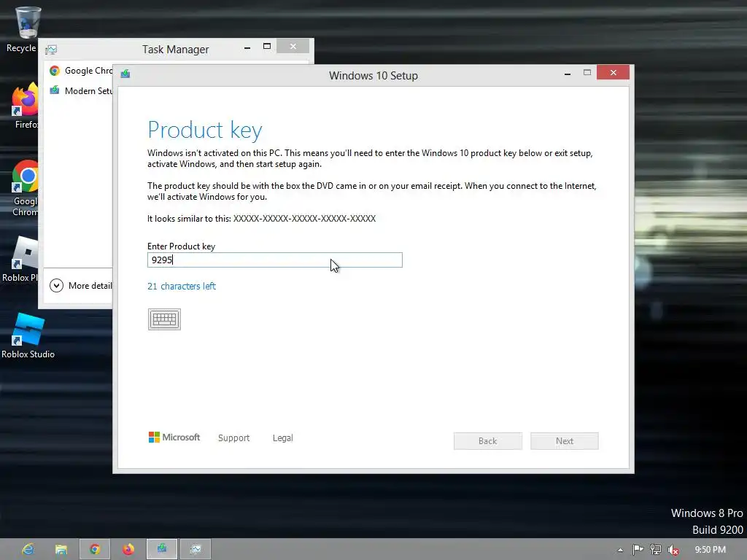747x560 pixels.
Task: Open Firefox from the taskbar
Action: pos(128,550)
